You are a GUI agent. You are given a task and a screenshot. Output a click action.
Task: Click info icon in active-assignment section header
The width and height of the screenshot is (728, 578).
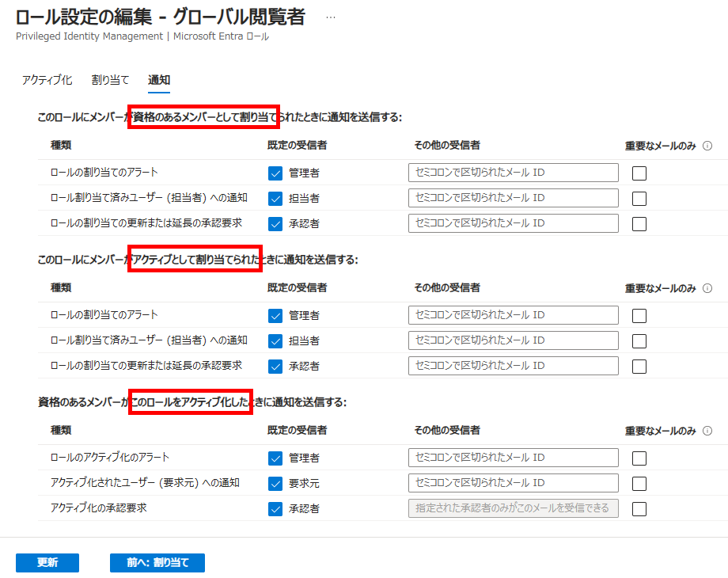(707, 288)
